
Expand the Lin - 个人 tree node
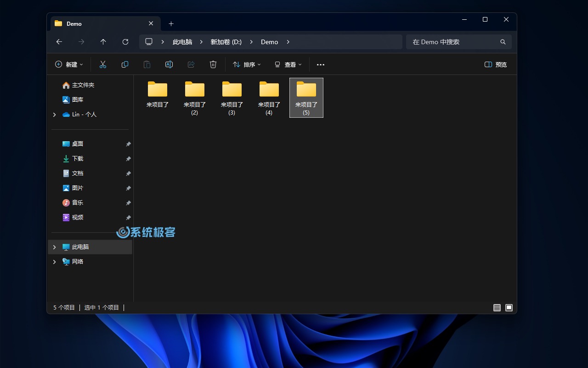click(x=54, y=115)
